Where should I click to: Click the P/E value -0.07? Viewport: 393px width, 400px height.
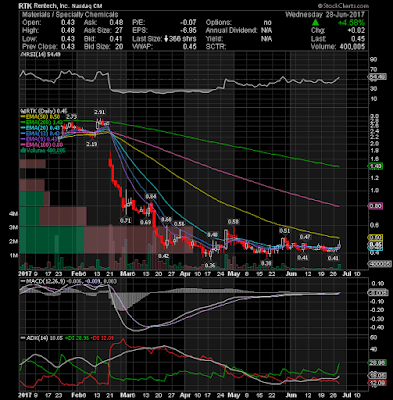coord(189,23)
